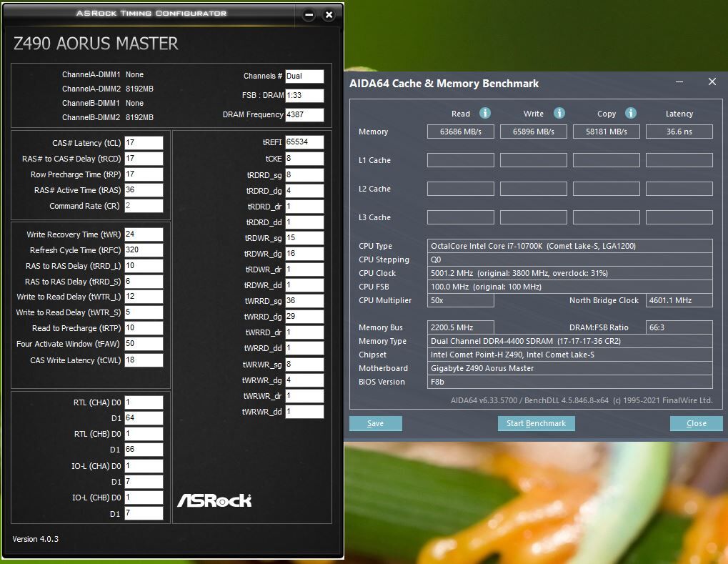This screenshot has width=728, height=564.
Task: Click the Memory Write result 65896 MB/s
Action: point(534,132)
